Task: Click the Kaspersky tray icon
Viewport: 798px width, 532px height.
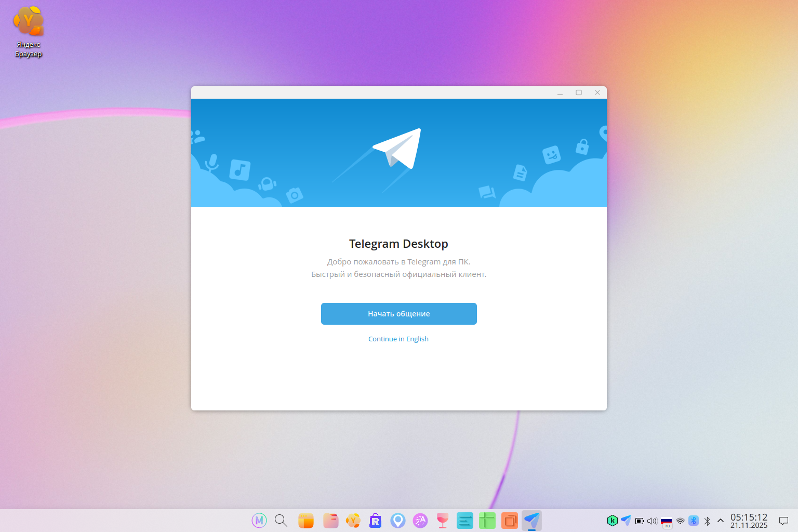Action: [x=612, y=521]
